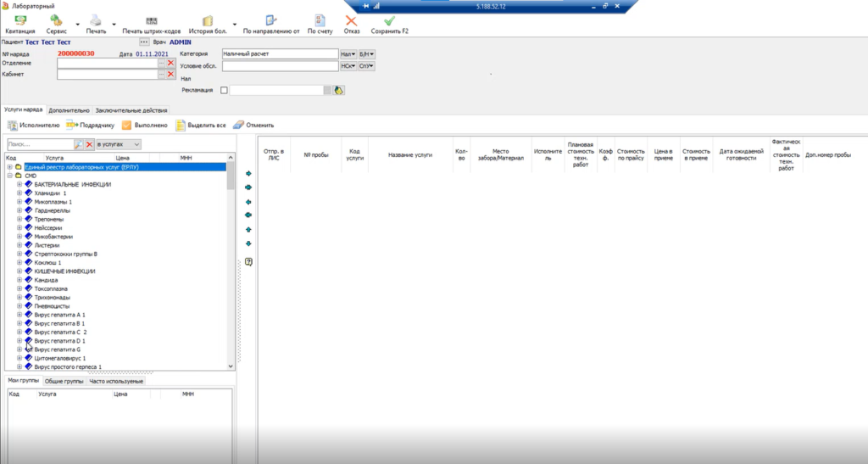This screenshot has height=464, width=868.
Task: Collapse the CMD folder node
Action: pyautogui.click(x=9, y=176)
